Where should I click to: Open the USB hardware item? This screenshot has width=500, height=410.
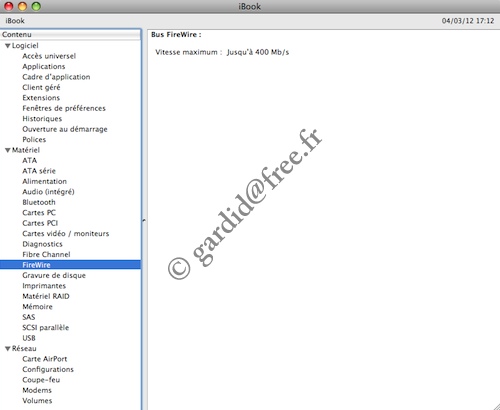[29, 338]
